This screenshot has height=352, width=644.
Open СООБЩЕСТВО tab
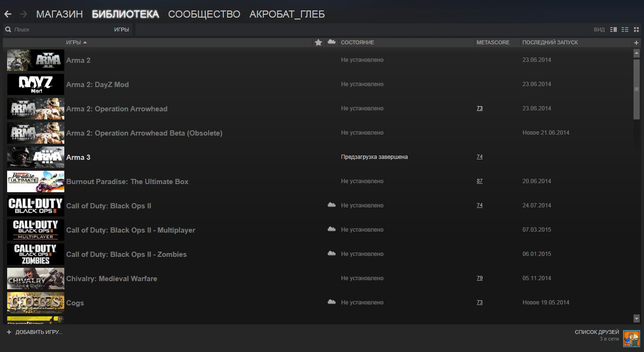(204, 14)
